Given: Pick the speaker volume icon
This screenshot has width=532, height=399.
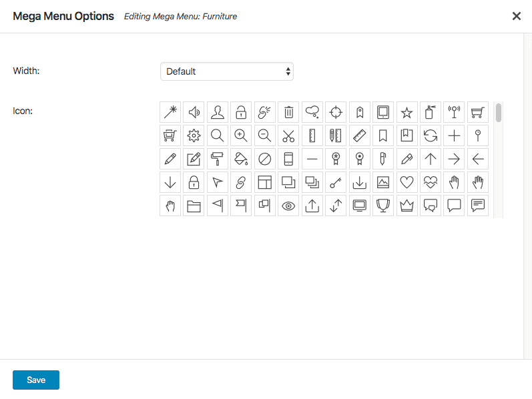Looking at the screenshot, I should [x=194, y=112].
